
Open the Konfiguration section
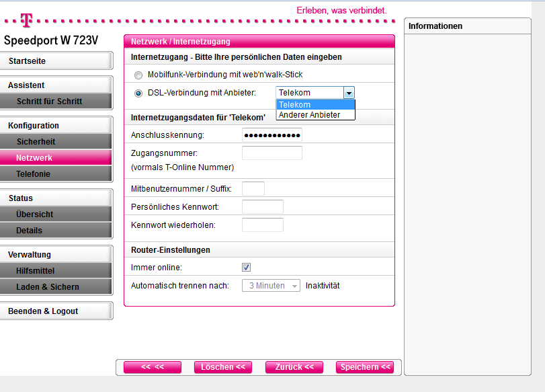[x=56, y=126]
